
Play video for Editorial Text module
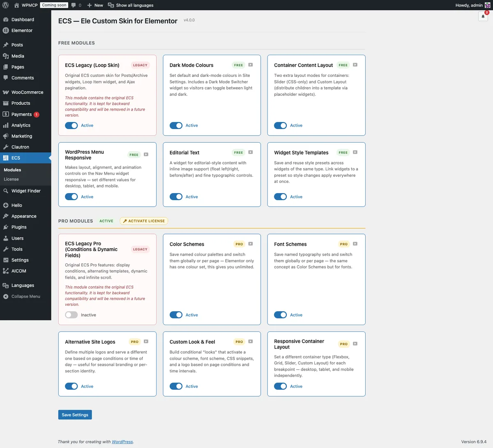pos(251,152)
